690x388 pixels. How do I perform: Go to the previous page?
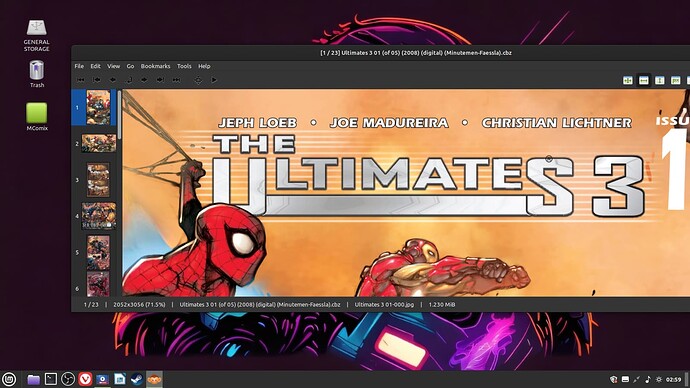(x=113, y=80)
